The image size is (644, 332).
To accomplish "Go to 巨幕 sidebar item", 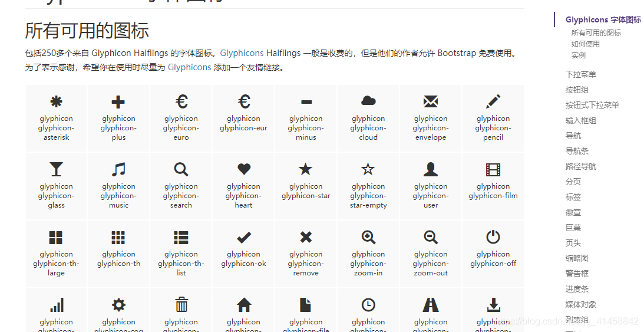I will (x=573, y=228).
